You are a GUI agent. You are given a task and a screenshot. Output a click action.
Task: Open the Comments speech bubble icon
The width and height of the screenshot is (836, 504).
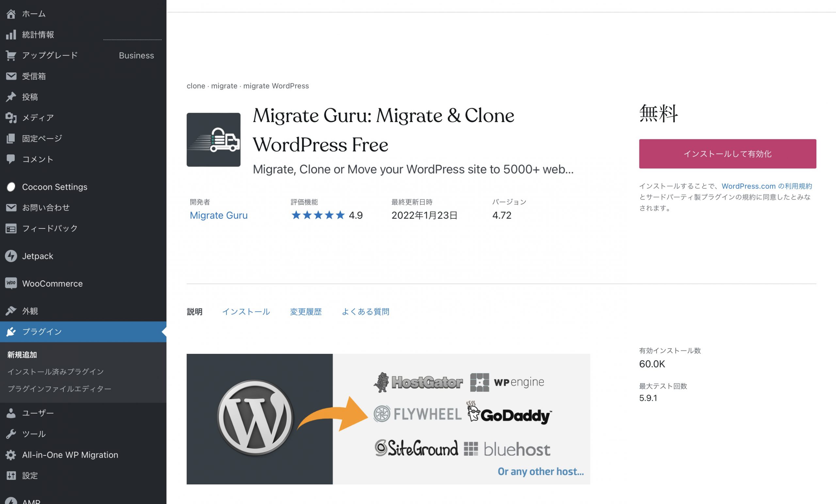[x=11, y=159]
